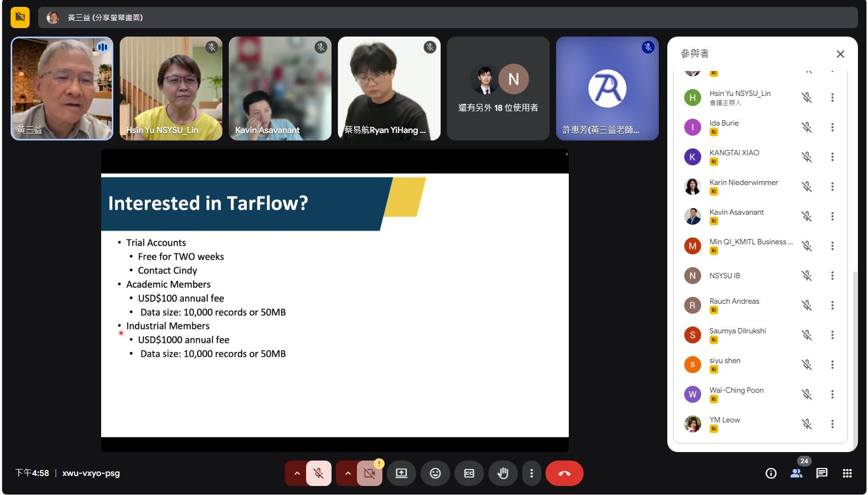Click Ida Burie's yellow companion badge
Viewport: 868px width, 495px height.
[714, 132]
